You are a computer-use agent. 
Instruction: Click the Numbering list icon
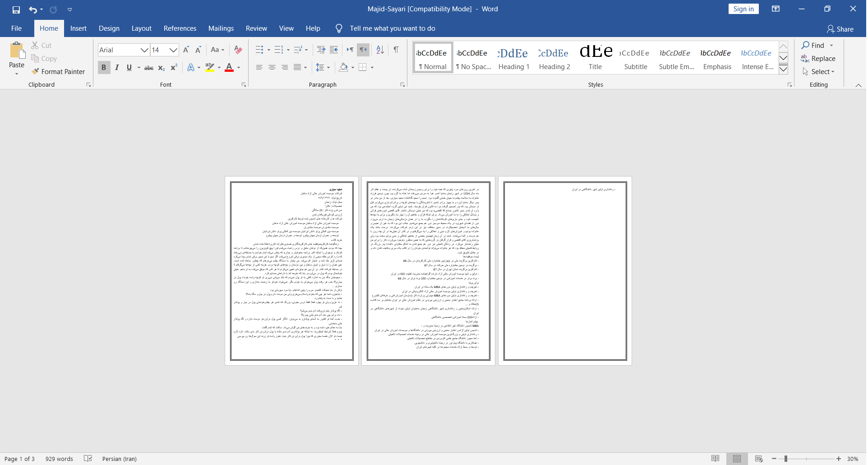[x=279, y=50]
